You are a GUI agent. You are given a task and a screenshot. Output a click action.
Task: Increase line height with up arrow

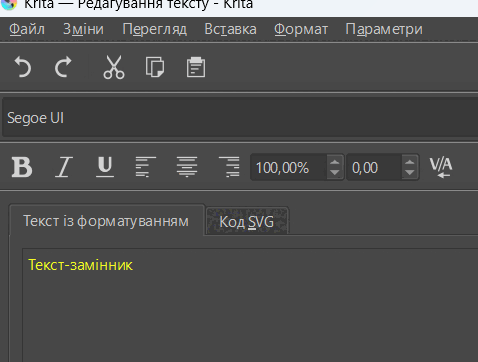tap(335, 162)
